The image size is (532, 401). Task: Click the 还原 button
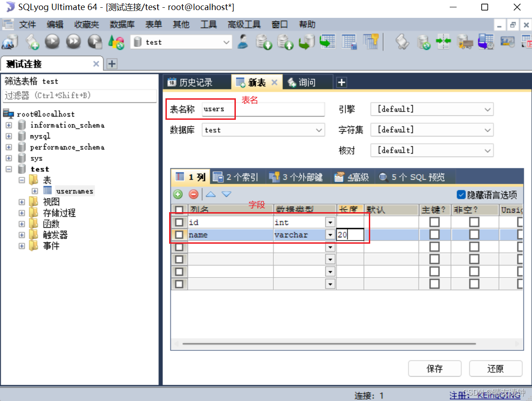coord(495,369)
